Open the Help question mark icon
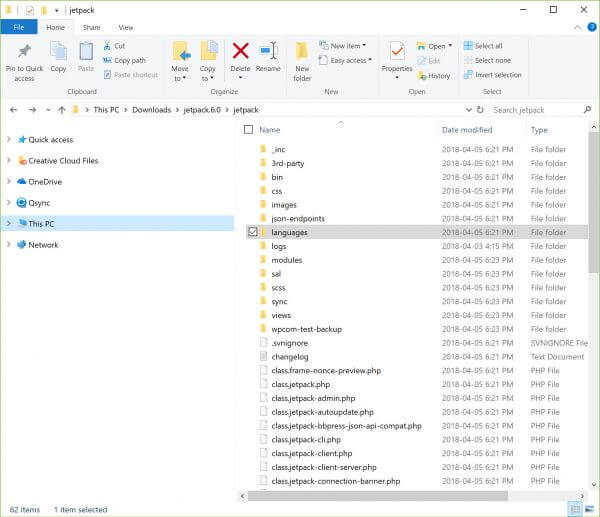Viewport: 600px width, 517px height. (x=592, y=27)
